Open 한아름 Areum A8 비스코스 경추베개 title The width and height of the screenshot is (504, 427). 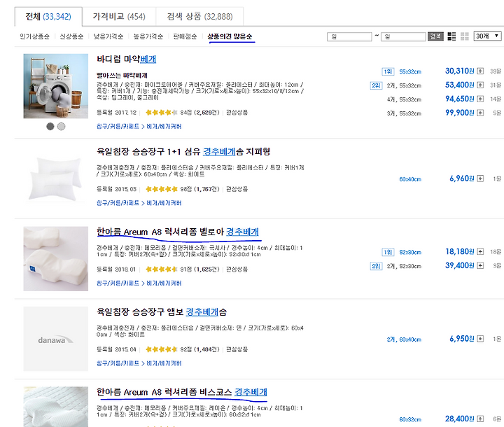point(182,392)
